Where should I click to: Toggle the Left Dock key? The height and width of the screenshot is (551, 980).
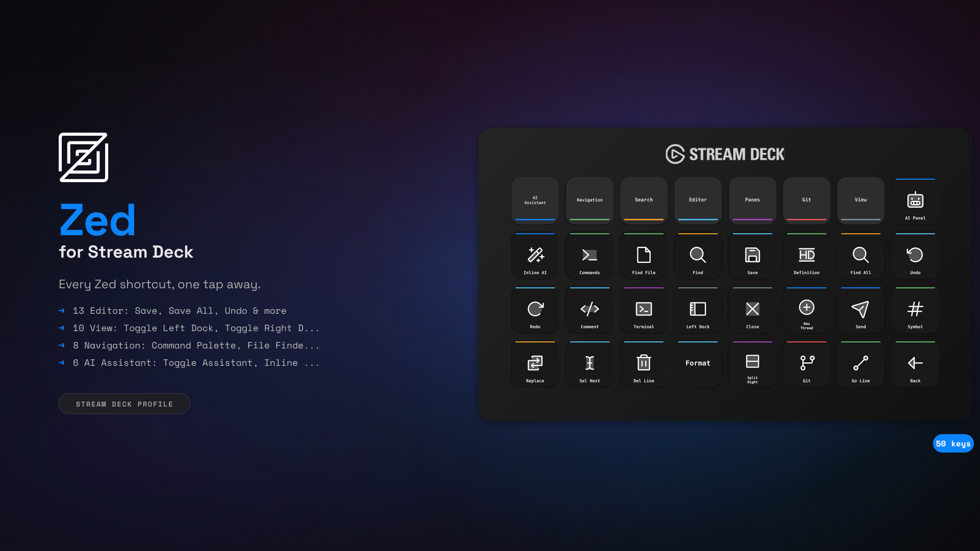(698, 310)
